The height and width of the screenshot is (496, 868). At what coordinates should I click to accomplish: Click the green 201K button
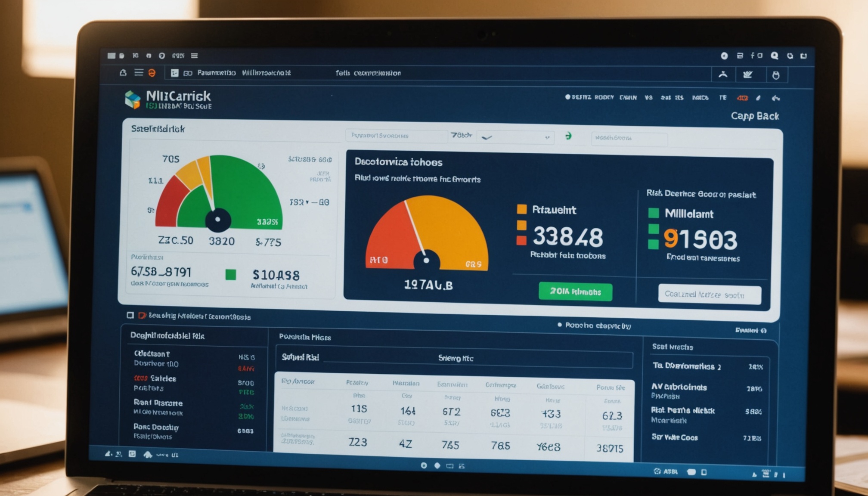pyautogui.click(x=575, y=291)
